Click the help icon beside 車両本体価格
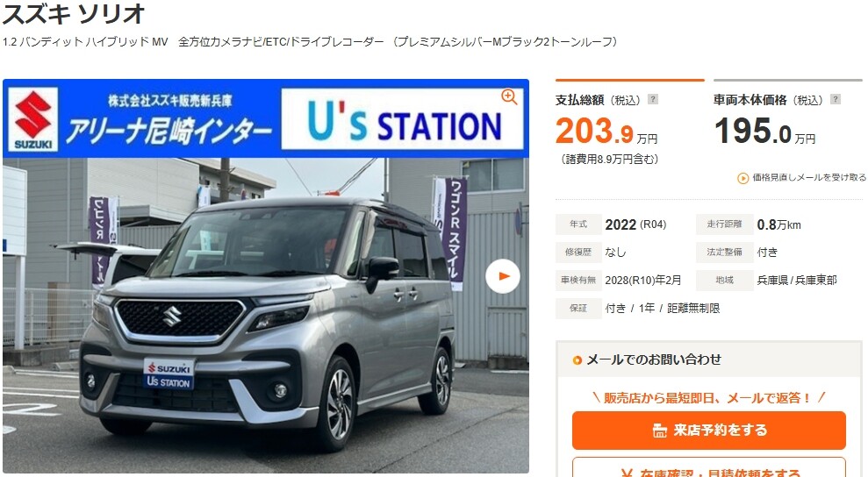 836,100
